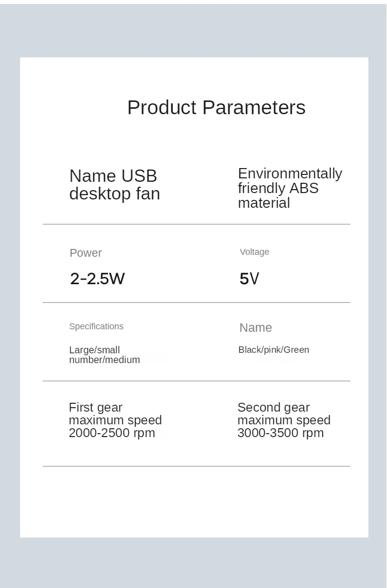Click the divider line below the 2-2.5W row
The height and width of the screenshot is (588, 387).
196,303
